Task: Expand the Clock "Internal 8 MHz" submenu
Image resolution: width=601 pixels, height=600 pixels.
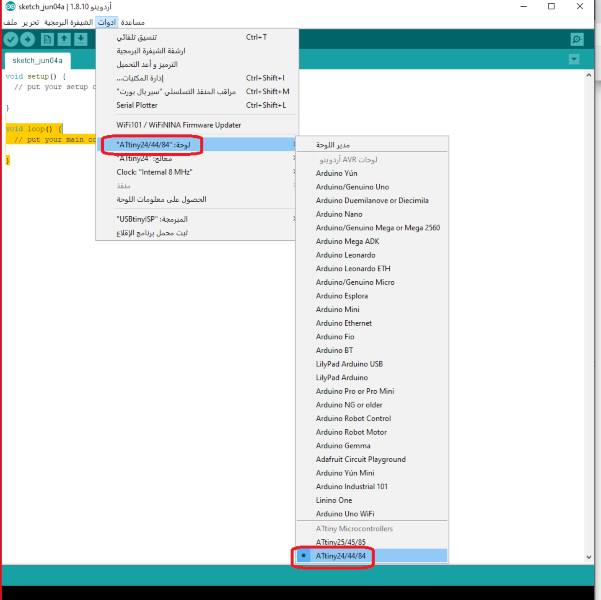Action: tap(197, 172)
